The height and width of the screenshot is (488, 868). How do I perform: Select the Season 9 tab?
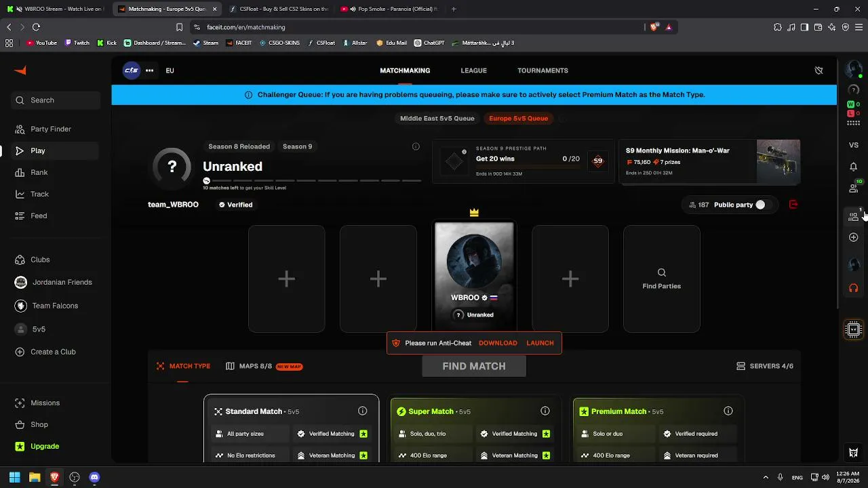click(297, 146)
